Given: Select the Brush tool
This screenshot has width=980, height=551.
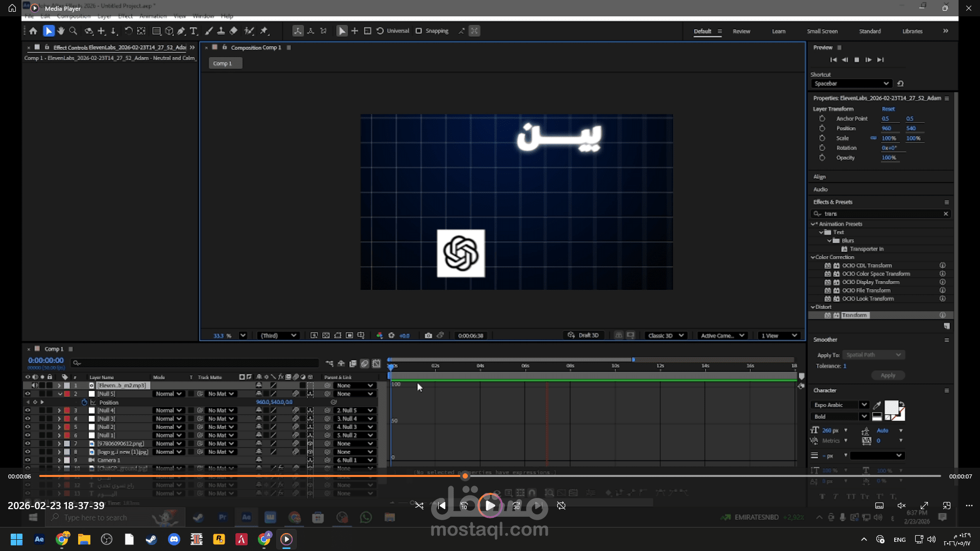Looking at the screenshot, I should point(209,31).
